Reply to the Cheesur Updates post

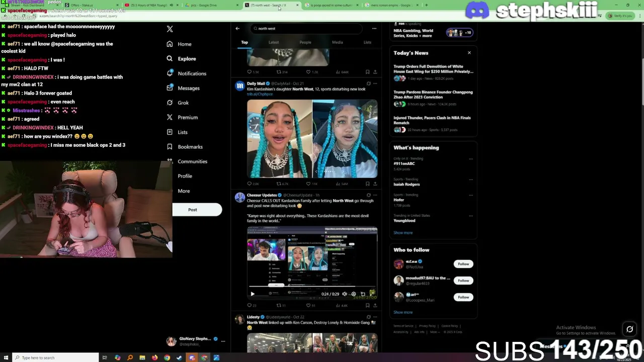point(252,305)
